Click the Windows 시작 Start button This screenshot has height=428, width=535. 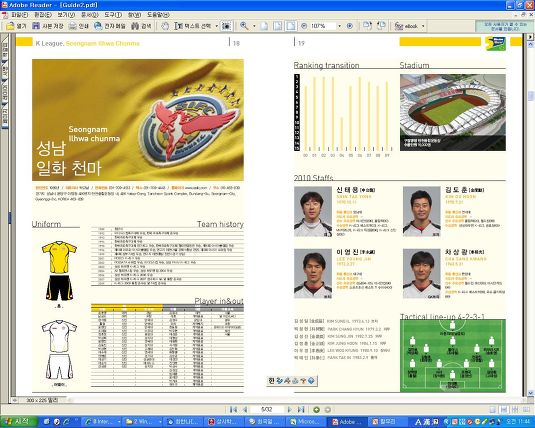18,422
